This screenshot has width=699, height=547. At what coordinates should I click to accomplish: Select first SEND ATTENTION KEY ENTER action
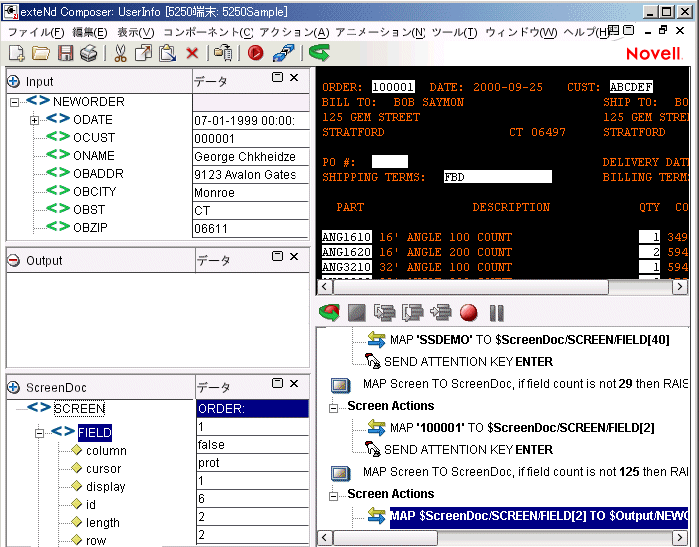coord(468,362)
